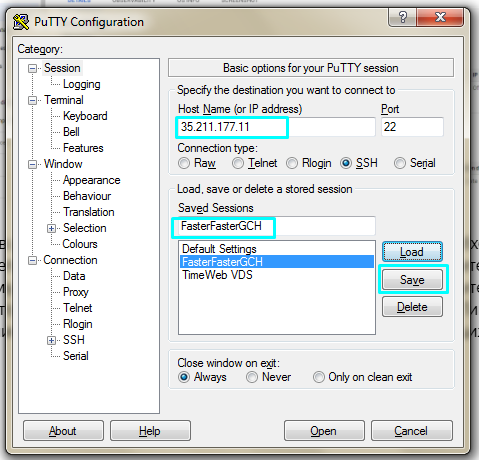
Task: Open the Features category
Action: [83, 148]
